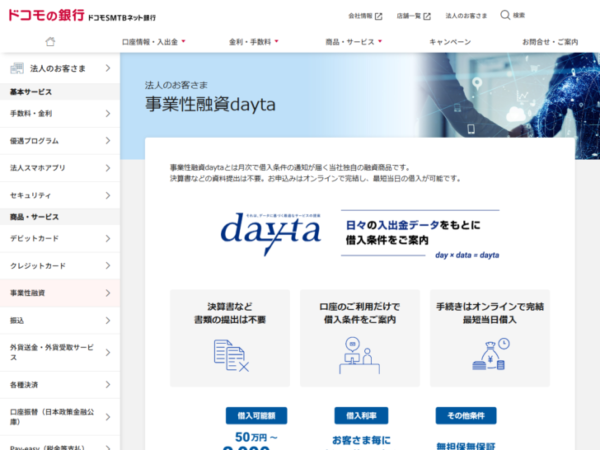Click the 商品・サービス sidebar section heading
The image size is (600, 450).
click(34, 217)
